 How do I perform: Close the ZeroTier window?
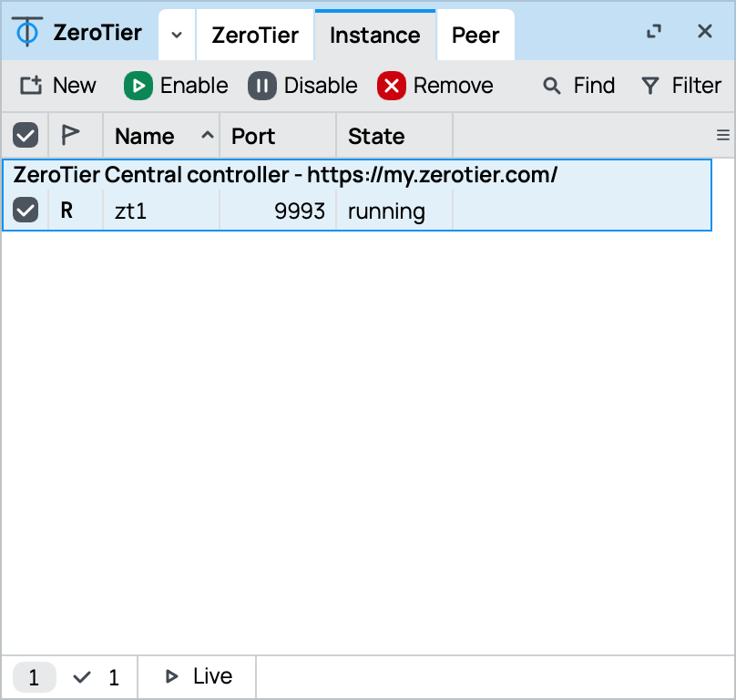click(704, 32)
